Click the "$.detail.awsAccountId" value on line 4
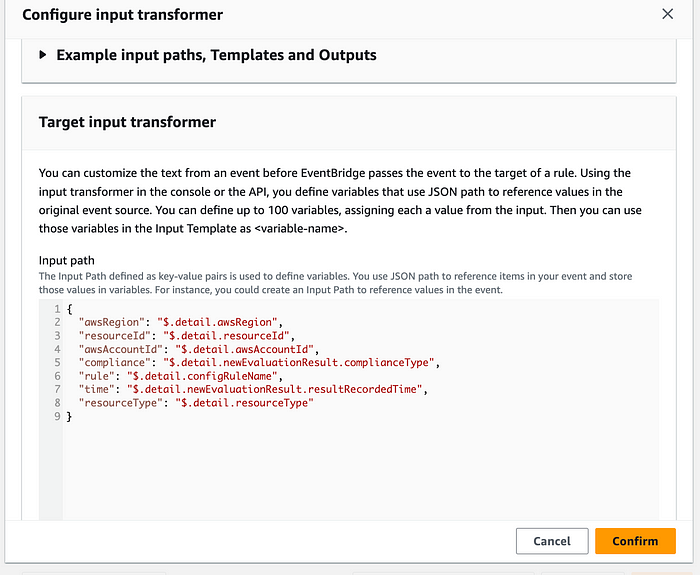This screenshot has width=700, height=575. pyautogui.click(x=244, y=349)
